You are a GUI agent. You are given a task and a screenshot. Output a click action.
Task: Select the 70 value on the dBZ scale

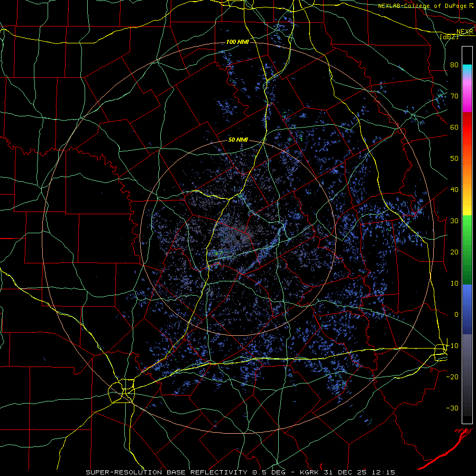point(454,96)
